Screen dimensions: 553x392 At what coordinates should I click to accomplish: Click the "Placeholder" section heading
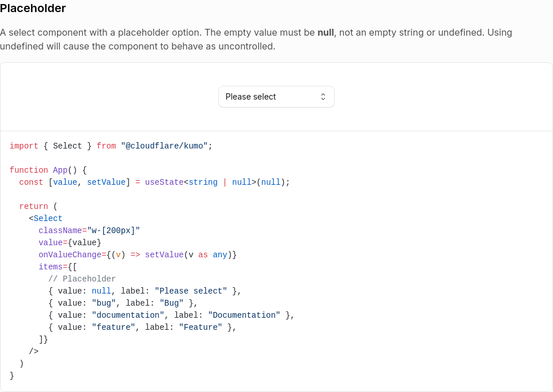pos(33,8)
